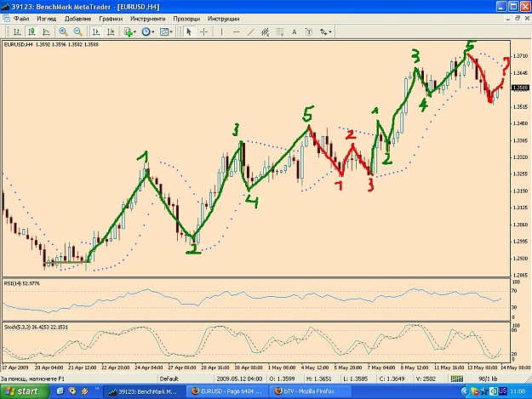The height and width of the screenshot is (399, 532).
Task: Select the Fibonacci retracement tool
Action: tap(280, 32)
